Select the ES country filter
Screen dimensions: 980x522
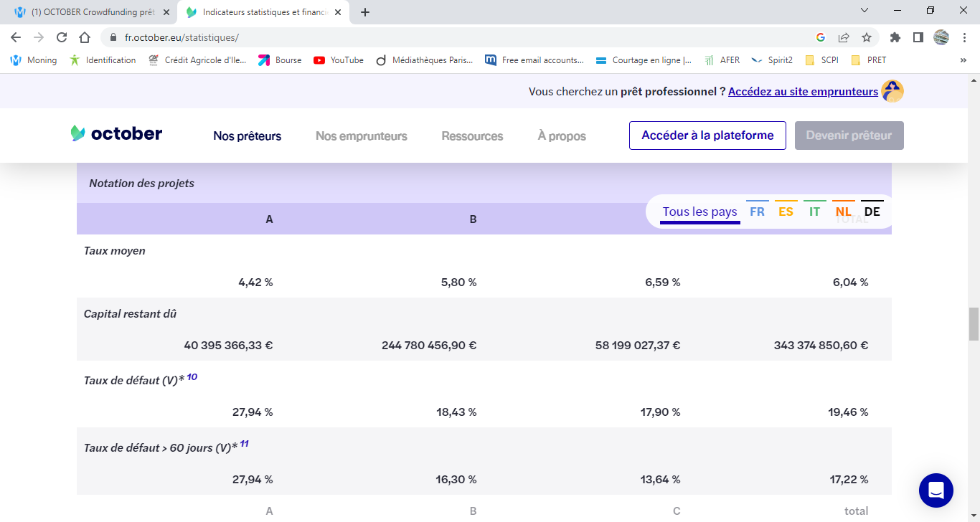(x=786, y=212)
